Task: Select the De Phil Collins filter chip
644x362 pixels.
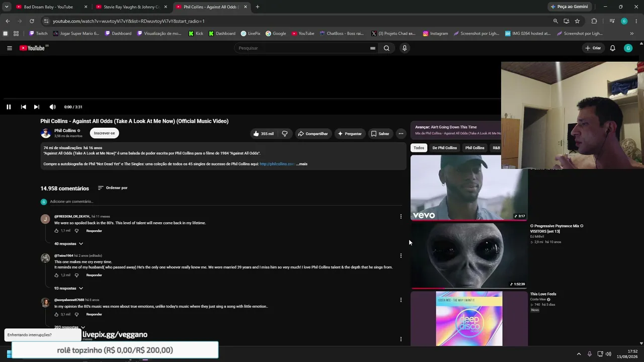Action: pyautogui.click(x=445, y=148)
